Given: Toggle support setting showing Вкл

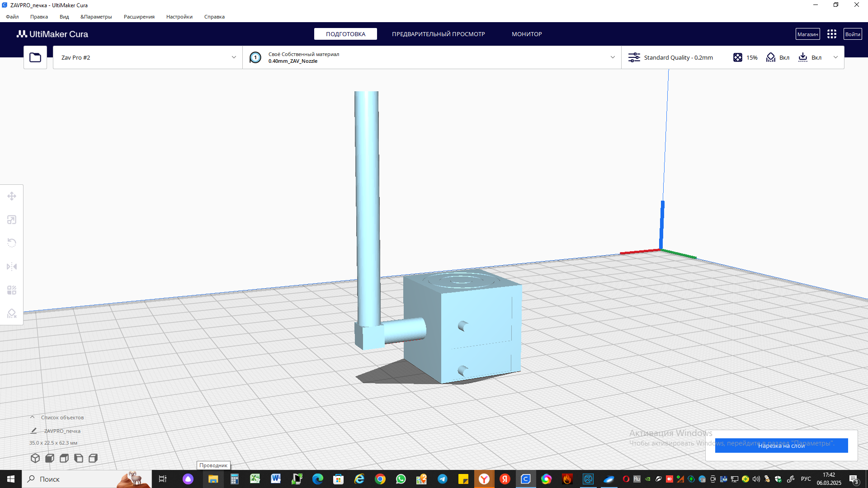Looking at the screenshot, I should coord(778,57).
